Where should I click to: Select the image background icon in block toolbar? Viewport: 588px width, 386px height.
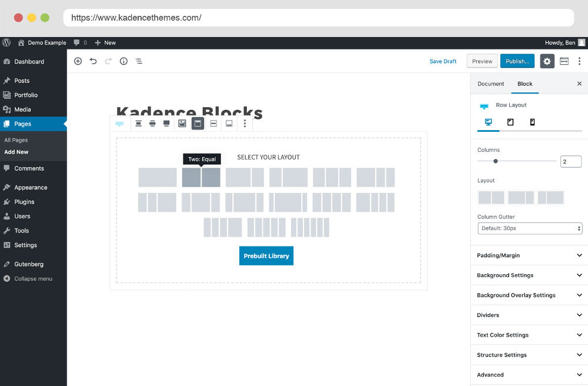182,124
